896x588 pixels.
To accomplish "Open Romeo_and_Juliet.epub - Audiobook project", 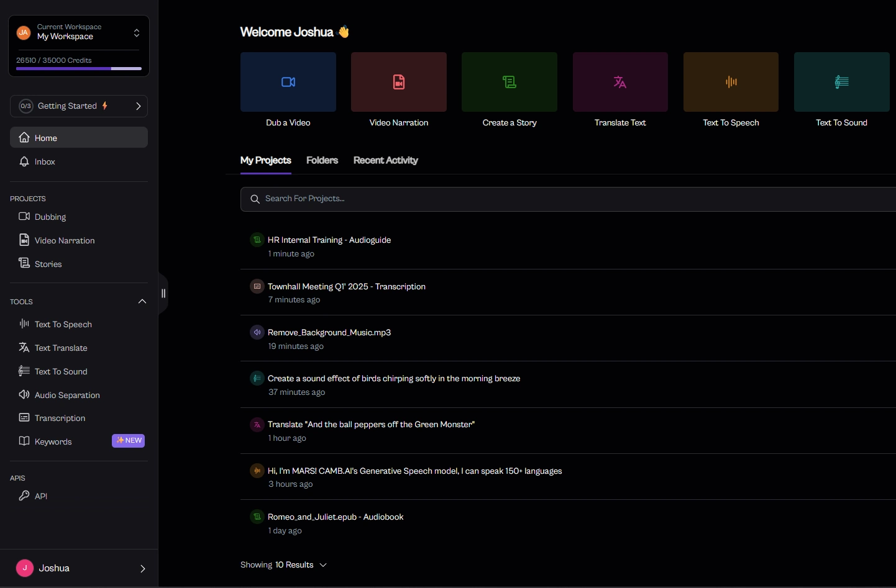I will tap(336, 517).
